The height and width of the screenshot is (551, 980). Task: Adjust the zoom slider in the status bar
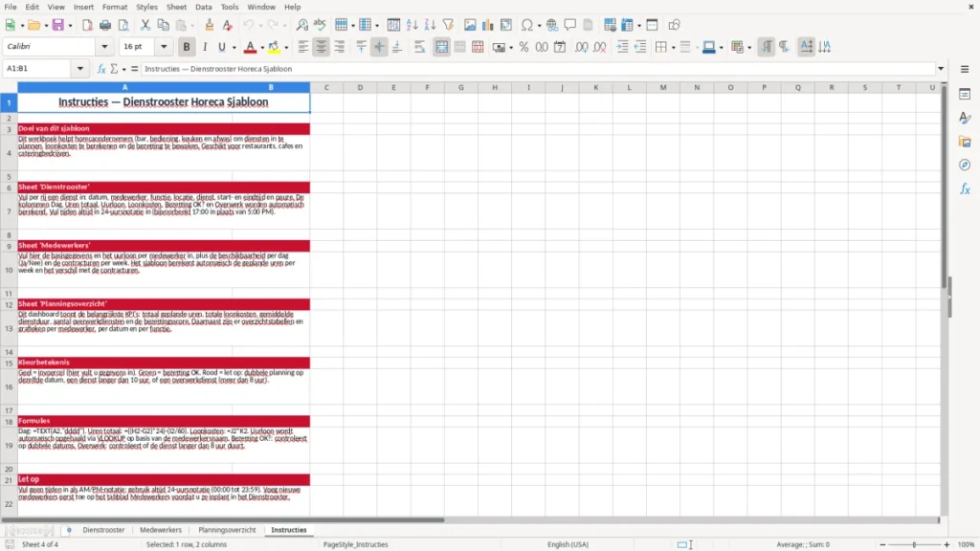(x=914, y=544)
